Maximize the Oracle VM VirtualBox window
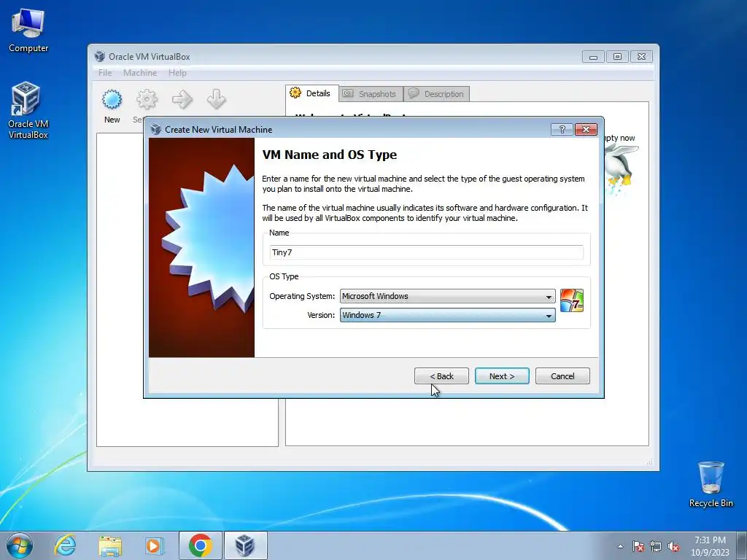 pos(617,57)
